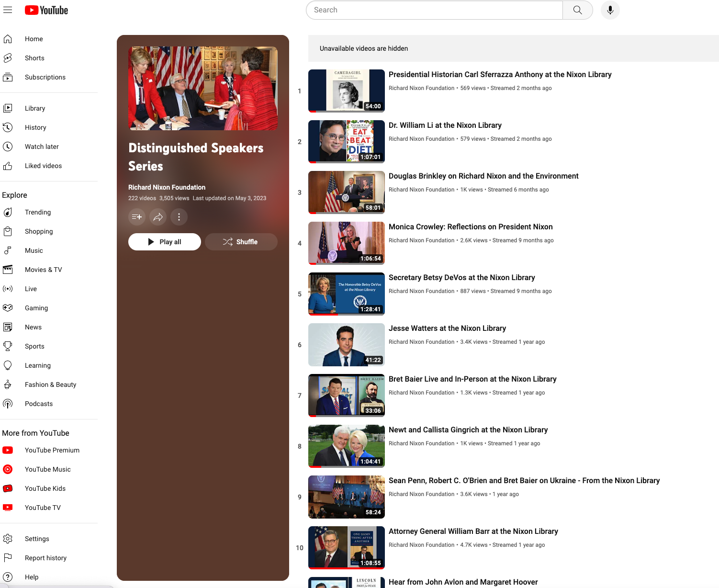Shuffle the playlist

[241, 242]
